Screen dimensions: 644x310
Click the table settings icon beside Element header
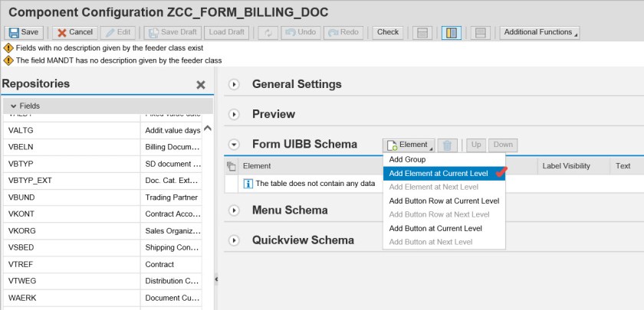[x=232, y=165]
